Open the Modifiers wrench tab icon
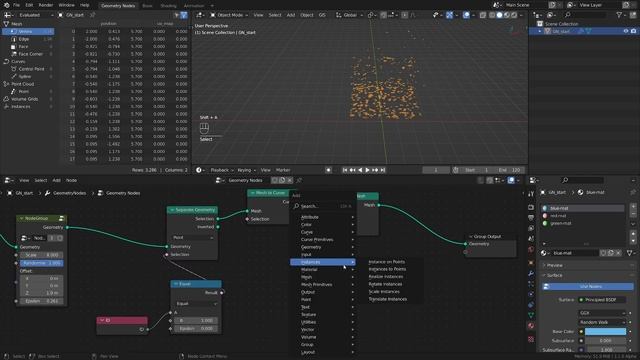The image size is (640, 360). point(531,273)
